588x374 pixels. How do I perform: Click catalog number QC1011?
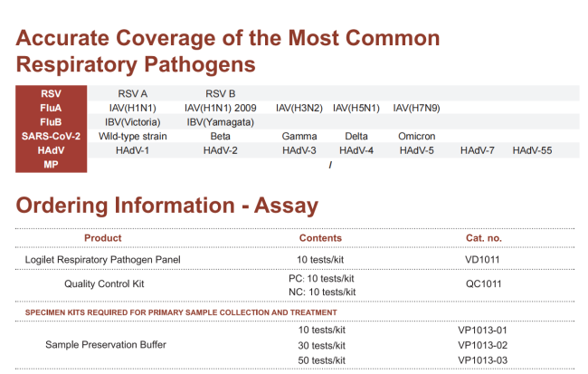pyautogui.click(x=483, y=284)
